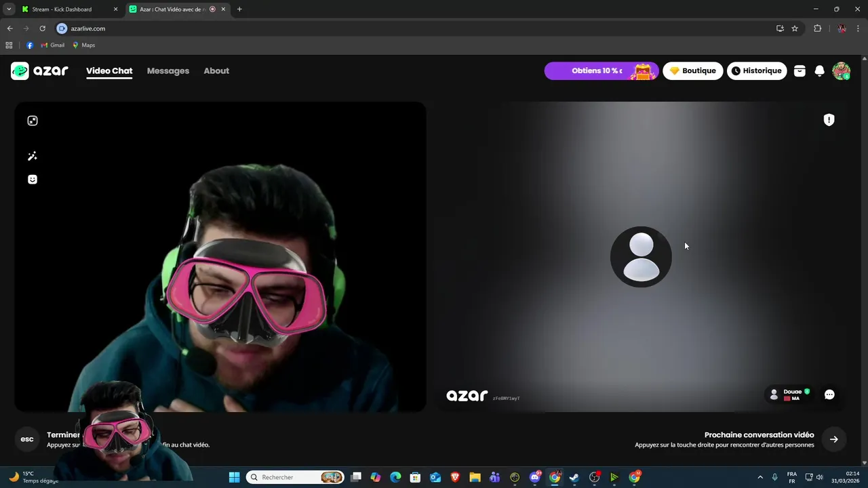Close the Kick Dashboard tab
Image resolution: width=868 pixels, height=488 pixels.
pos(115,9)
